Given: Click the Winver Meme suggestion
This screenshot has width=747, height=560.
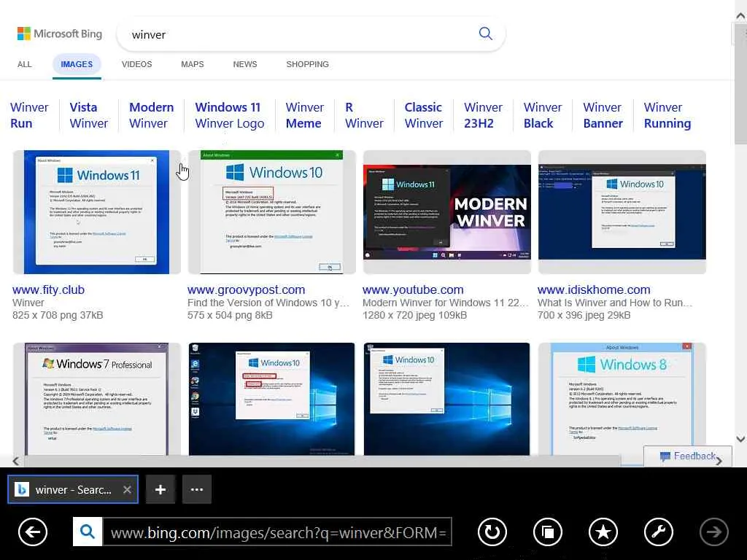Looking at the screenshot, I should [304, 115].
